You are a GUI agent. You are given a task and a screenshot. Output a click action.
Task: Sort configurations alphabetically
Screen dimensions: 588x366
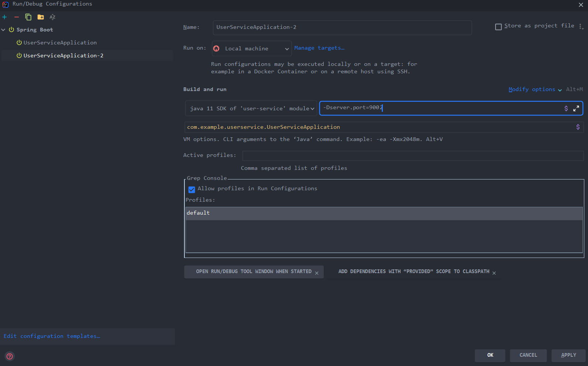(x=52, y=17)
